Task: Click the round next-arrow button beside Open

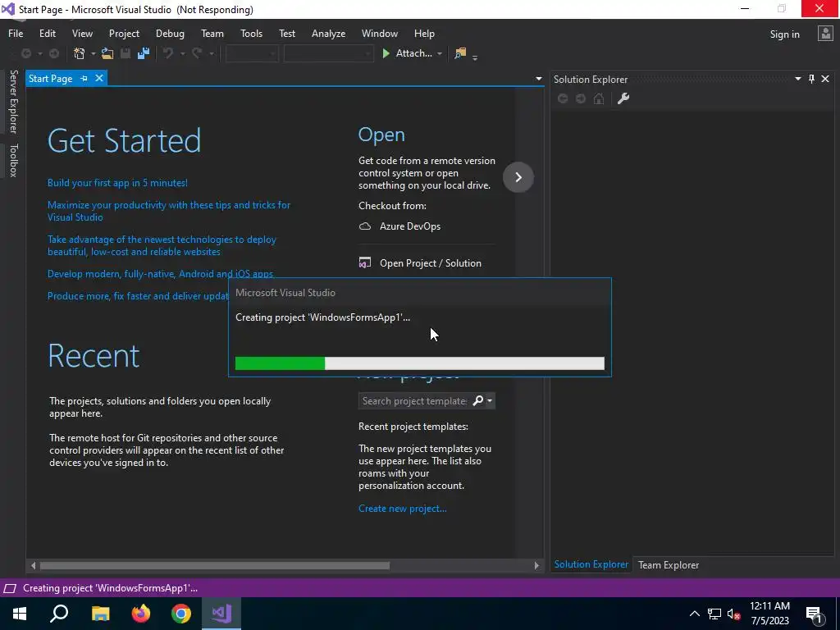Action: [518, 177]
